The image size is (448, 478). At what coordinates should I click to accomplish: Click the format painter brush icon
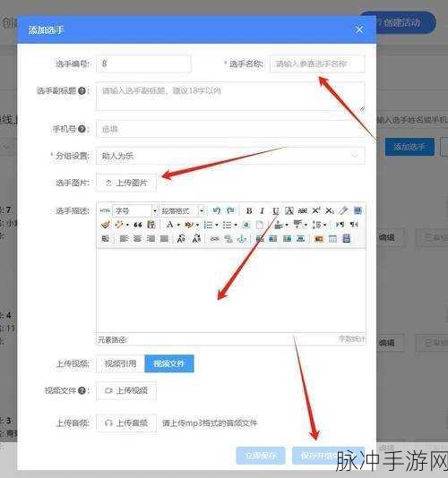(105, 225)
